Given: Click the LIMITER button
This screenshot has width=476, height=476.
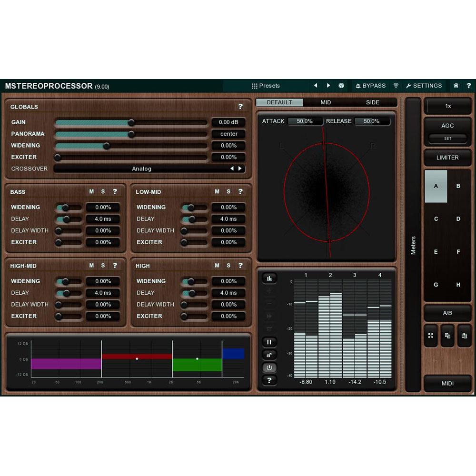Looking at the screenshot, I should point(447,158).
